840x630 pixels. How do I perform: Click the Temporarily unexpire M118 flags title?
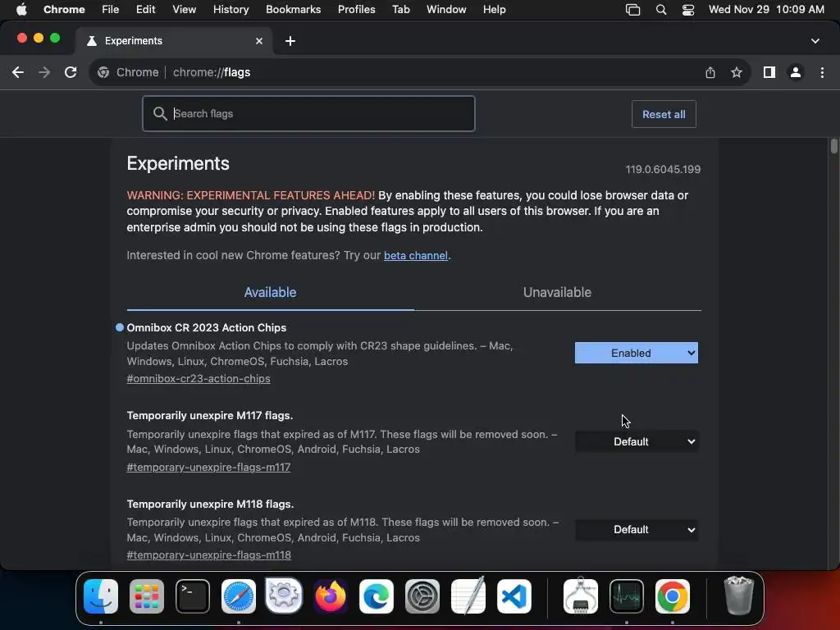(210, 504)
